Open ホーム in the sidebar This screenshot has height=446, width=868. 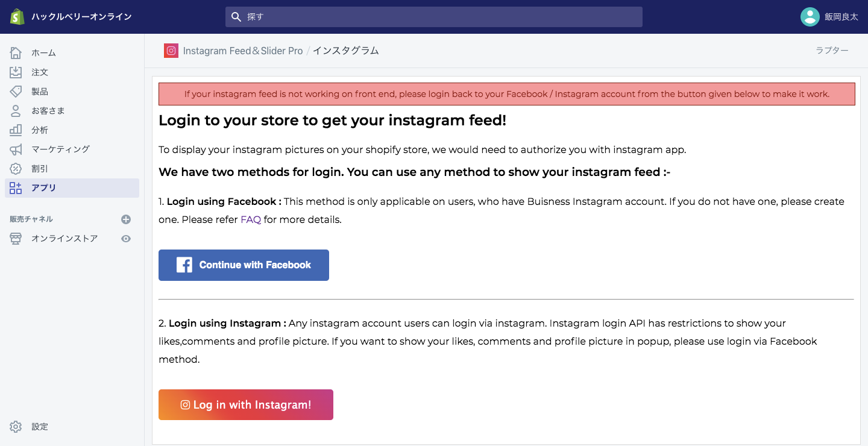click(x=72, y=53)
